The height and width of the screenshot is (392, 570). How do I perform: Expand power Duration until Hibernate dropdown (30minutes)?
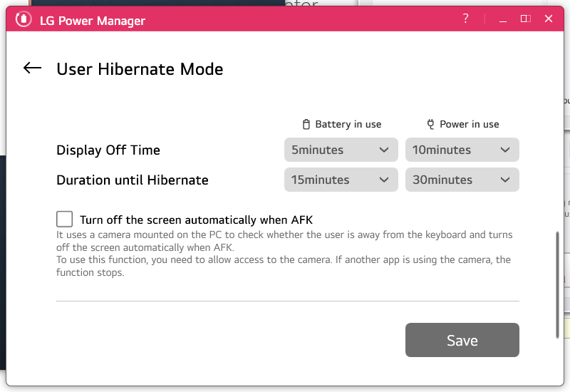tap(462, 180)
